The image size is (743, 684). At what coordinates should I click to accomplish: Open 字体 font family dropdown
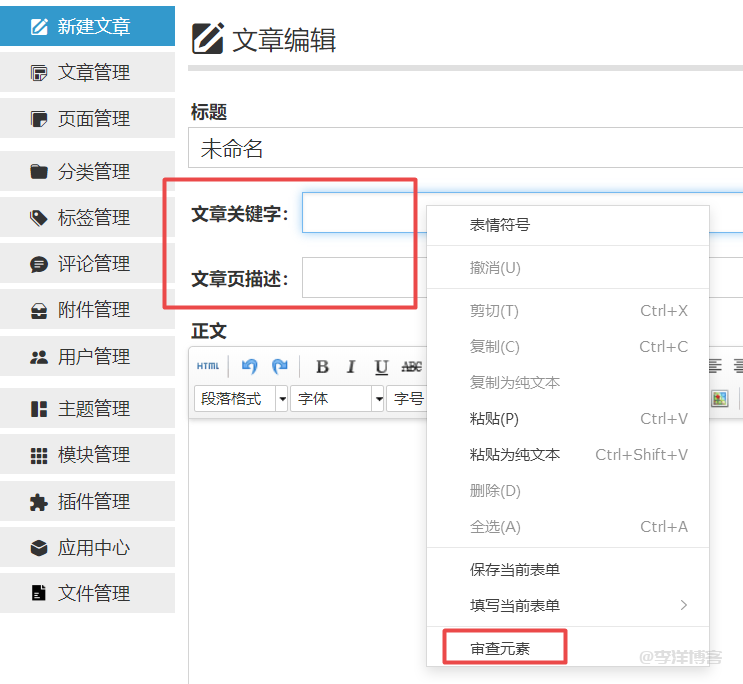click(337, 398)
